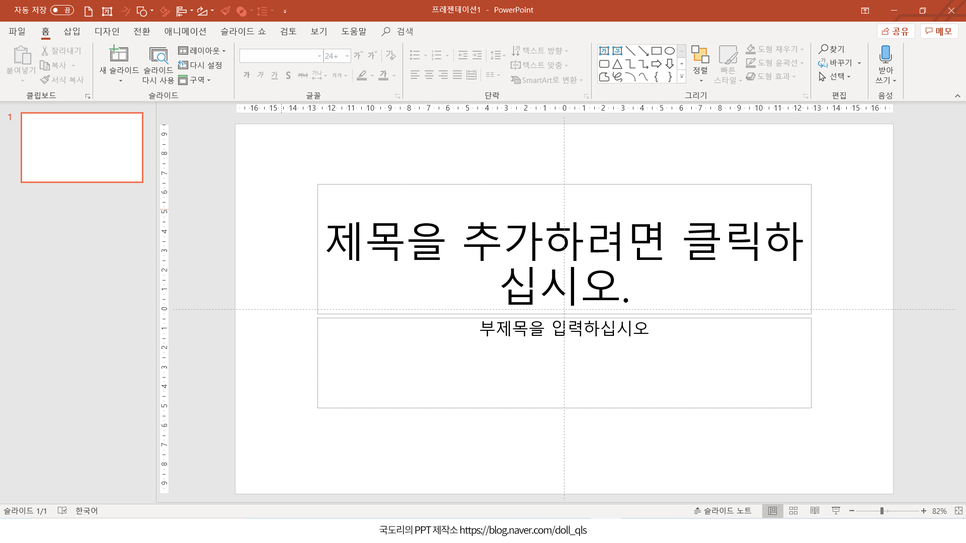The height and width of the screenshot is (543, 966).
Task: Click the 슬라이드 노트 (Notes) button
Action: click(x=722, y=511)
